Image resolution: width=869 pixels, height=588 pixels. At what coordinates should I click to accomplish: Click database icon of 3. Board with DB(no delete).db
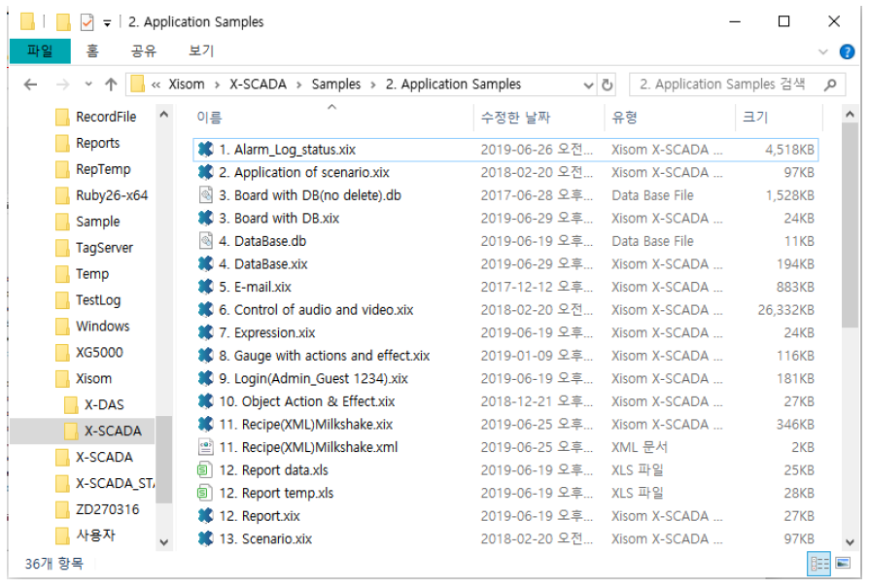click(x=206, y=195)
